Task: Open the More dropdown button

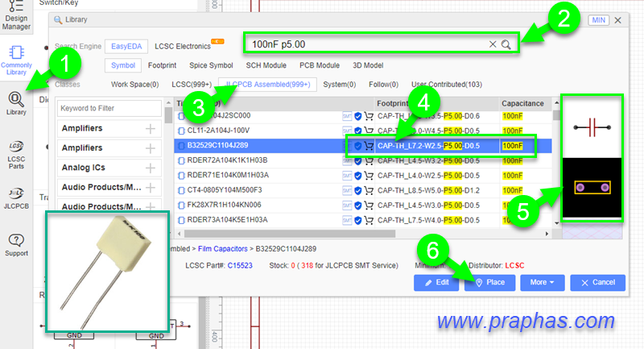Action: pos(542,282)
